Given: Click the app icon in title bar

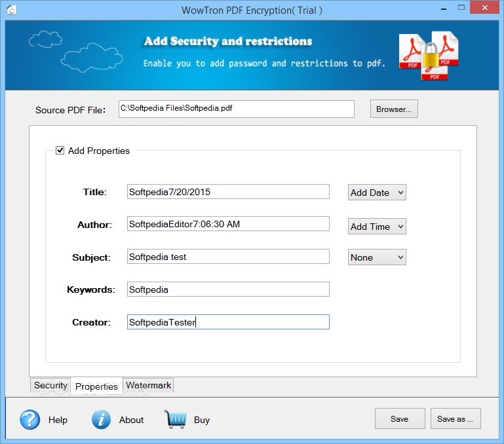Looking at the screenshot, I should coord(12,10).
